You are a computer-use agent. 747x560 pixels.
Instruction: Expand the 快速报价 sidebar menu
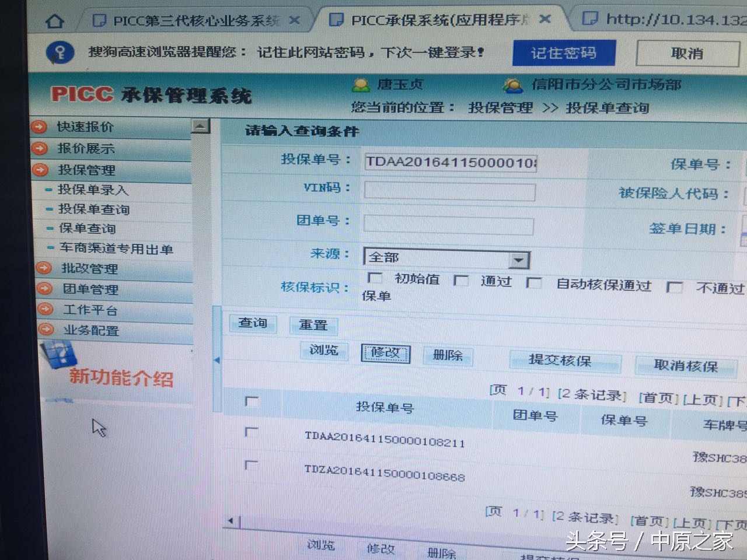coord(38,127)
